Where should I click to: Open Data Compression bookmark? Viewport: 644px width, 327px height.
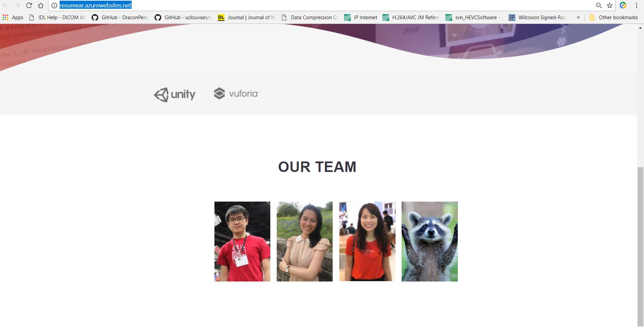pos(310,18)
